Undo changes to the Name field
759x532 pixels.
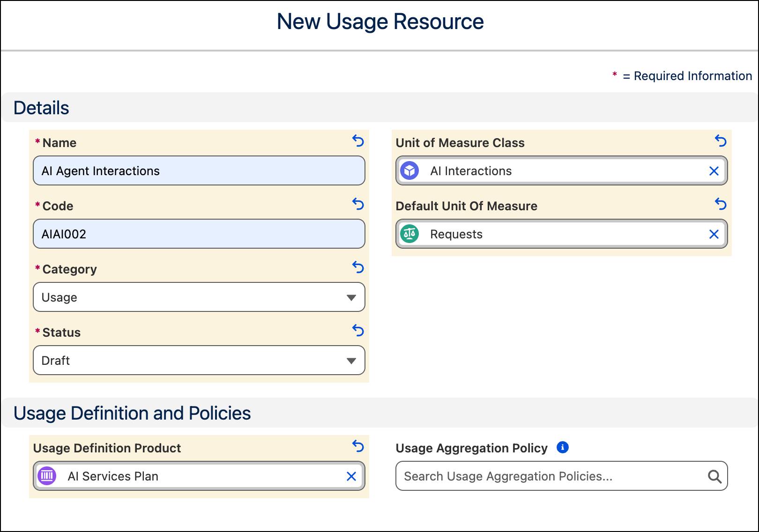(358, 140)
